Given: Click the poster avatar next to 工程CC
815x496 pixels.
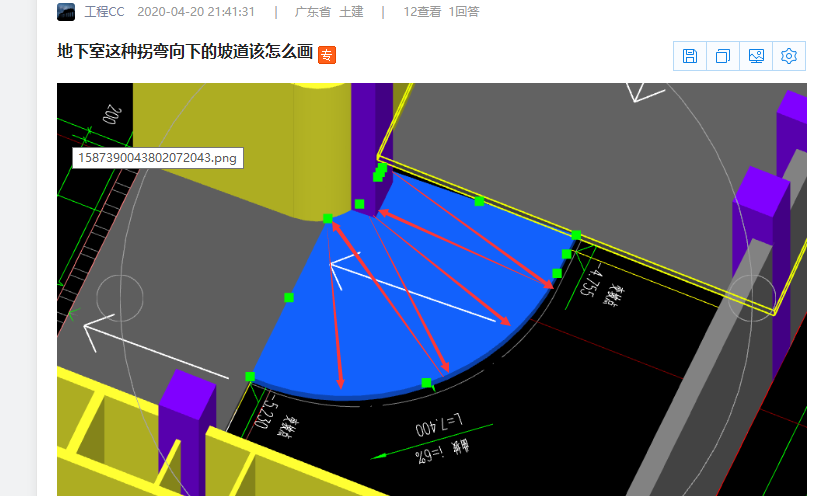Looking at the screenshot, I should [66, 12].
